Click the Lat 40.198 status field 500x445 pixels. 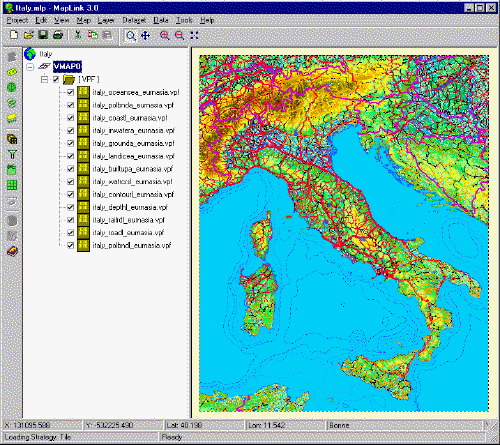tap(204, 425)
